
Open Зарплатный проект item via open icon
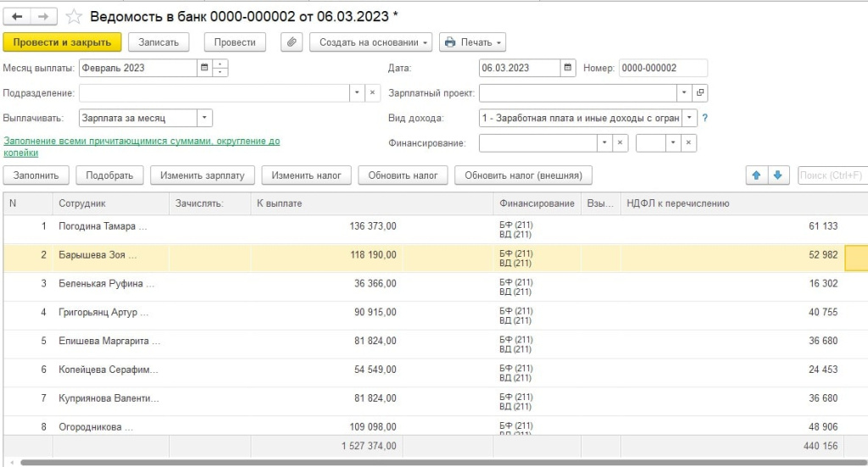[700, 93]
